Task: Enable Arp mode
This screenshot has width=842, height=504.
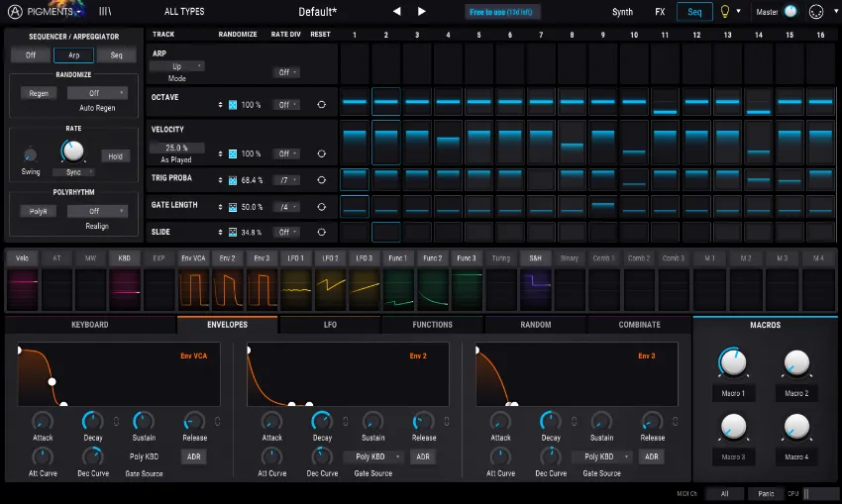Action: 73,55
